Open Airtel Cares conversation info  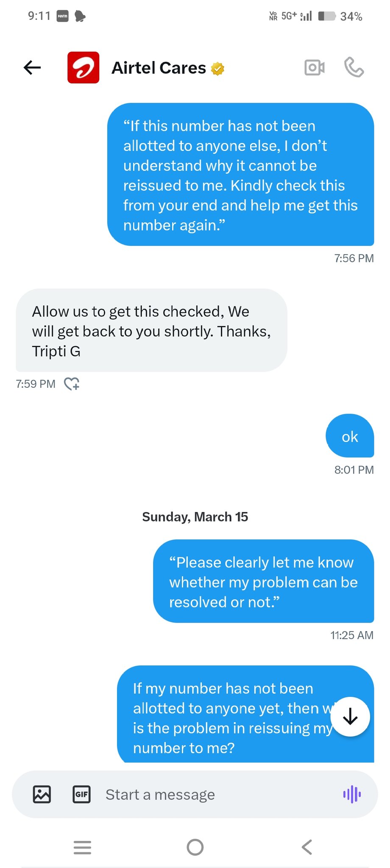[159, 68]
